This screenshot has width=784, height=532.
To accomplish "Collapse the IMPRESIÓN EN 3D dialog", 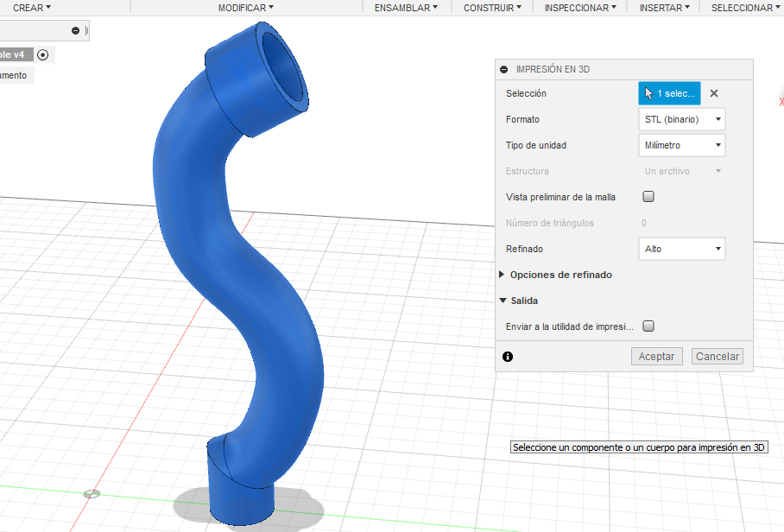I will [504, 69].
